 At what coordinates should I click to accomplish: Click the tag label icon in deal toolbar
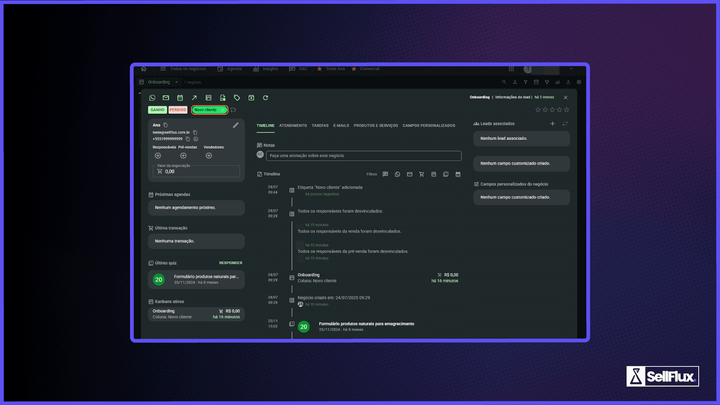click(x=237, y=98)
